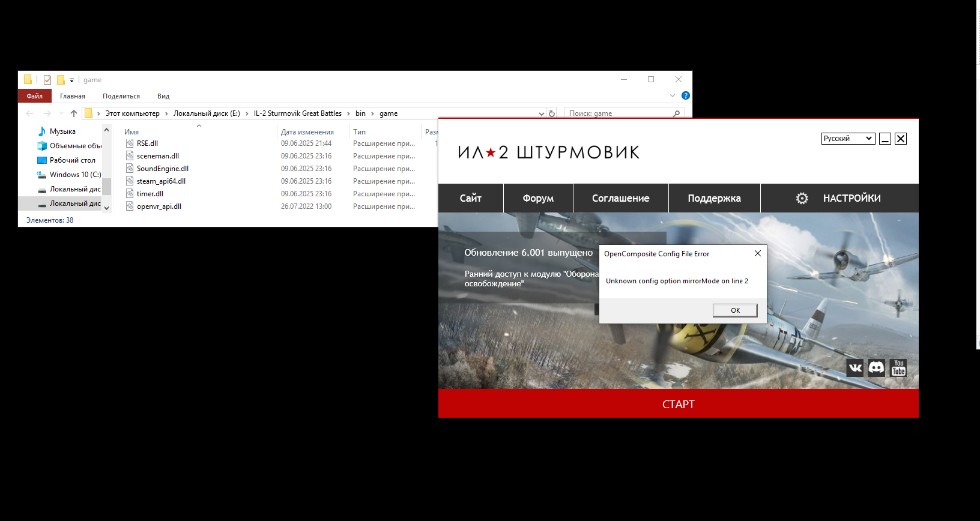The width and height of the screenshot is (980, 521).
Task: Open the quick access toolbar customize arrow
Action: 71,80
